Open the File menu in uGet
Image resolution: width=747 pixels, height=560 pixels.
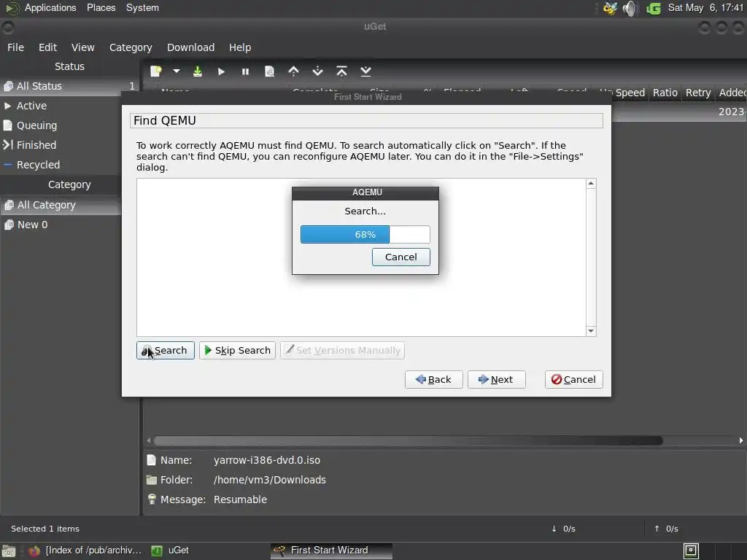point(16,47)
